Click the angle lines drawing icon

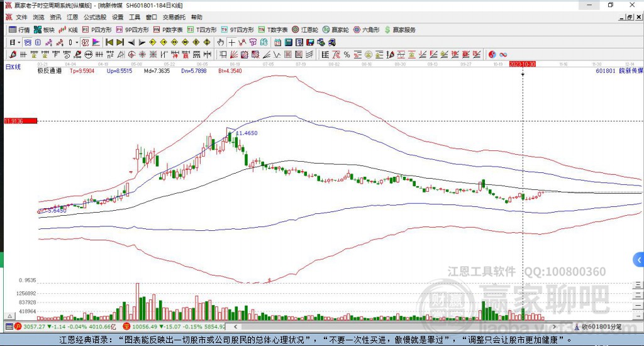pyautogui.click(x=267, y=55)
